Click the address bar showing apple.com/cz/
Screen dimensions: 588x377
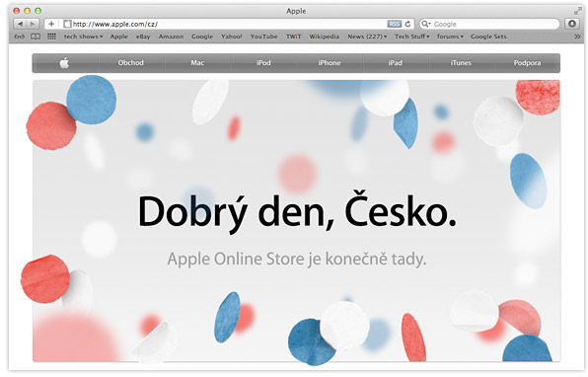229,24
